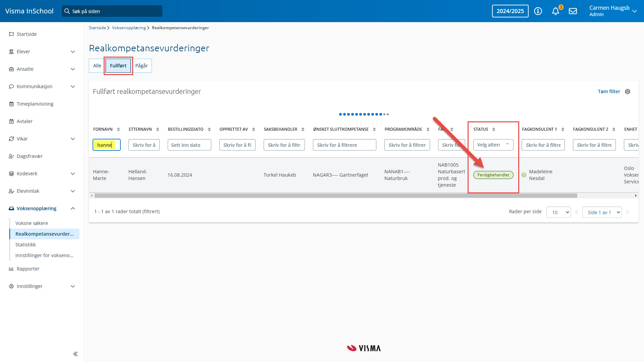Click the Visma logo in footer

coord(364,348)
